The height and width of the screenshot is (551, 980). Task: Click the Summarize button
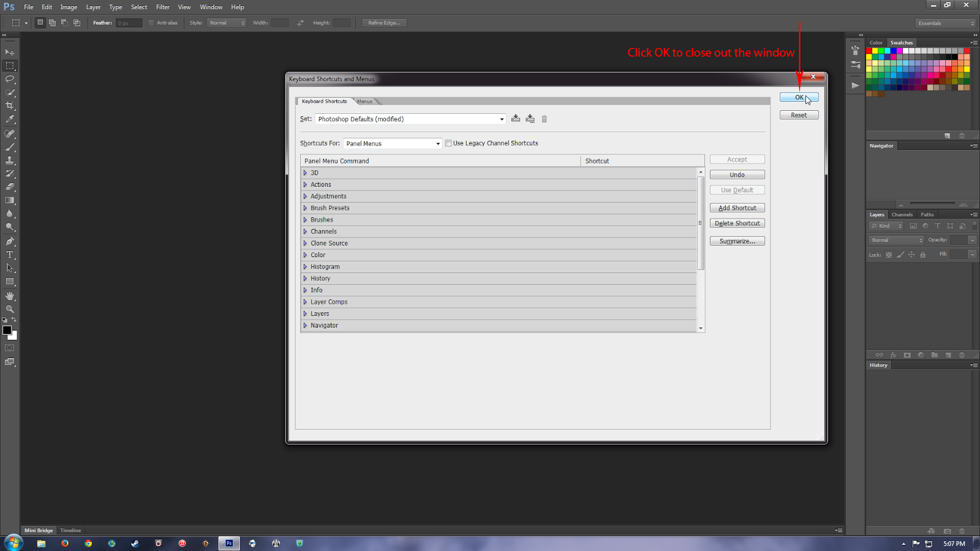(x=737, y=241)
